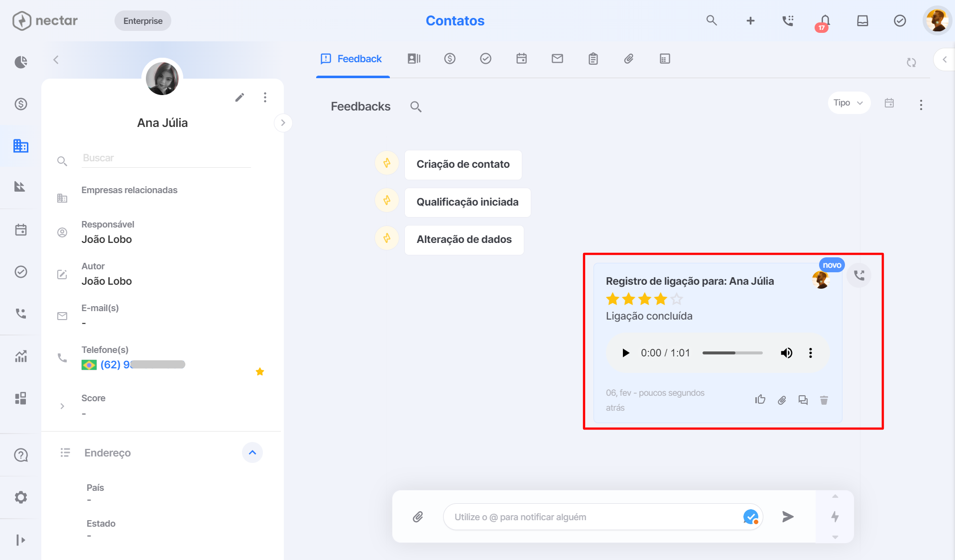Click the comments icon on call record

click(803, 400)
